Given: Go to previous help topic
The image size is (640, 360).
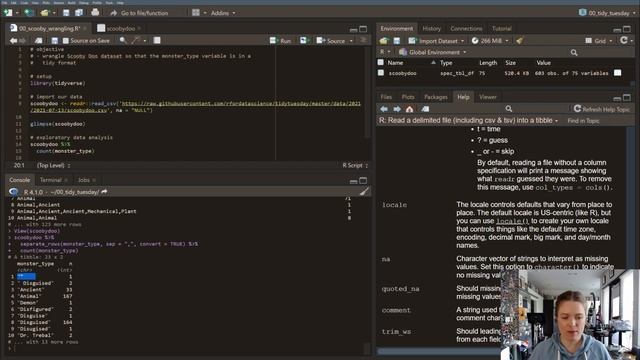Looking at the screenshot, I should point(384,109).
